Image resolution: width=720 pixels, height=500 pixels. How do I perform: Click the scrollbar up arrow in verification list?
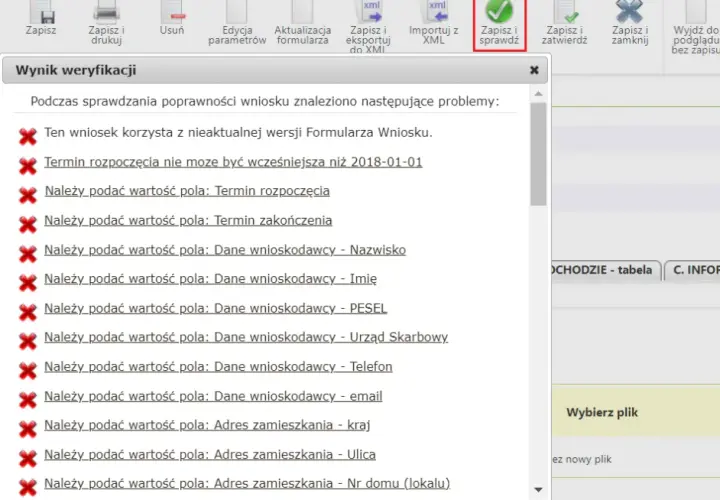(539, 94)
